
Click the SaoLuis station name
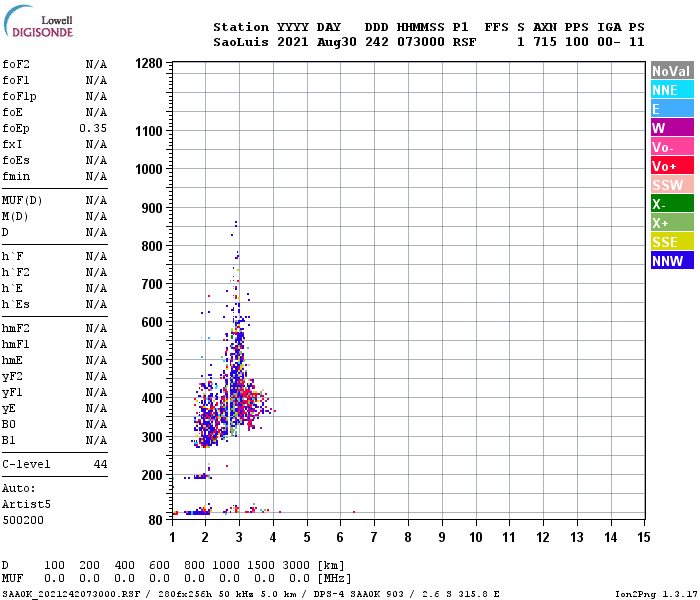pyautogui.click(x=241, y=42)
